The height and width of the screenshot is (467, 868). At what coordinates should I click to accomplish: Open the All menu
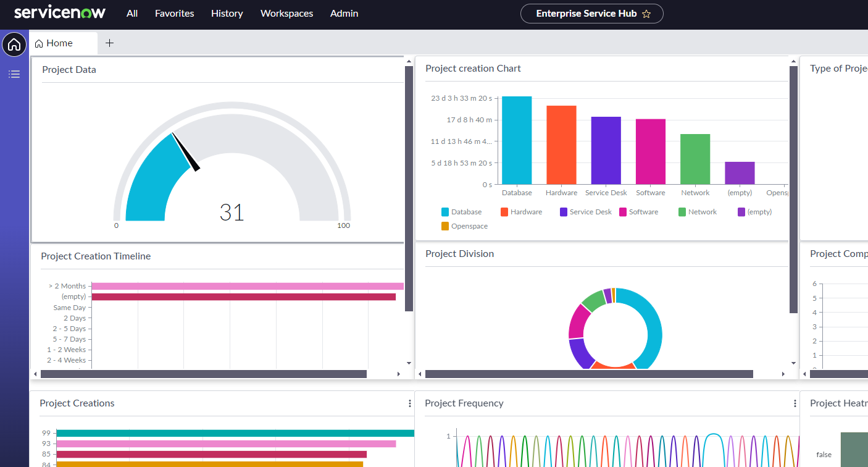tap(132, 14)
